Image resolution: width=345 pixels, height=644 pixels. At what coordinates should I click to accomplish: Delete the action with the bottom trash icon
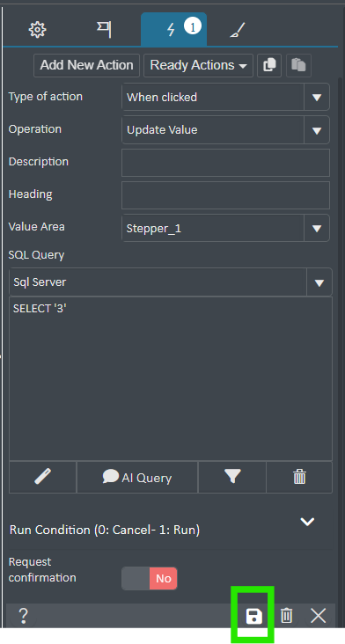coord(286,616)
